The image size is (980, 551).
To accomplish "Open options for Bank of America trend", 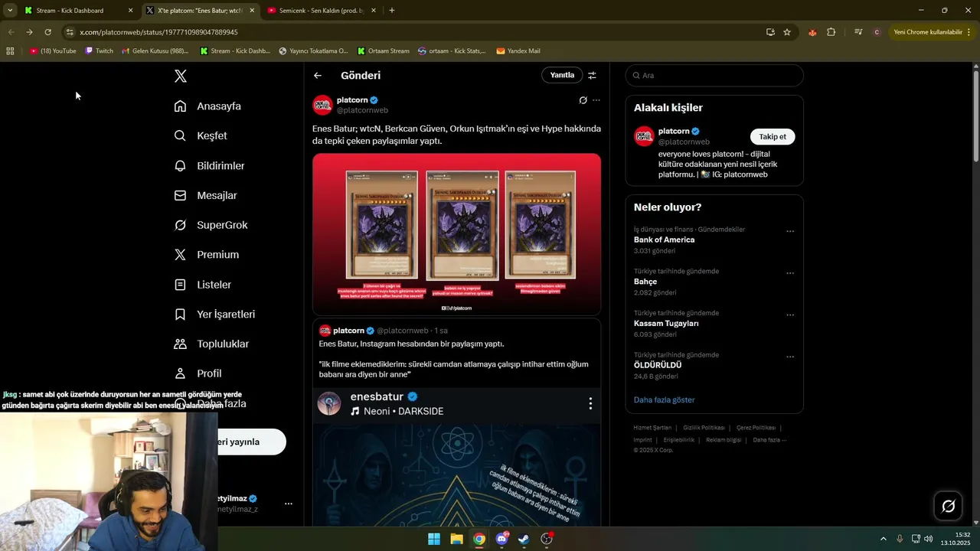I will (790, 231).
